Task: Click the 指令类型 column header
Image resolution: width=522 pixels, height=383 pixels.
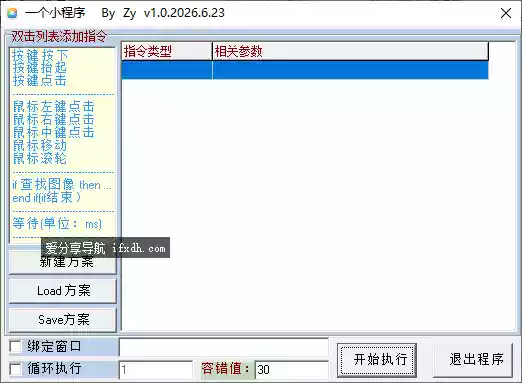Action: tap(167, 51)
